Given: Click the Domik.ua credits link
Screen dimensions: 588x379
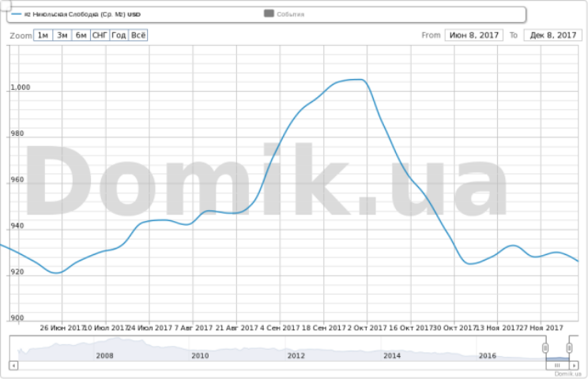Looking at the screenshot, I should click(567, 373).
